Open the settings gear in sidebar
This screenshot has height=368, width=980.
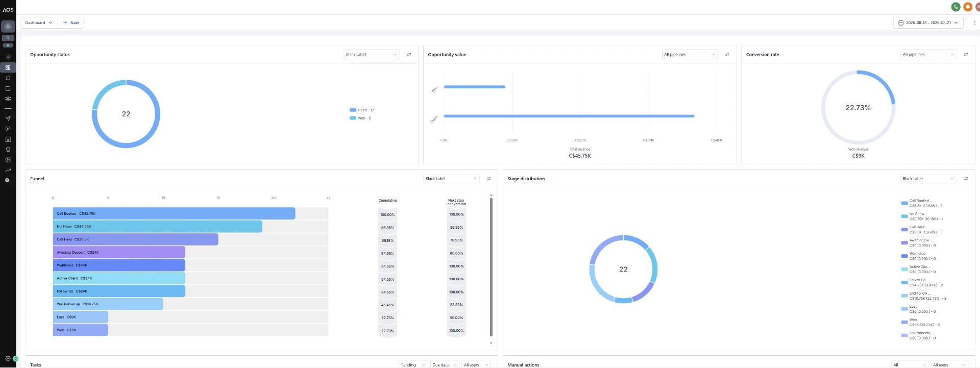click(x=7, y=358)
